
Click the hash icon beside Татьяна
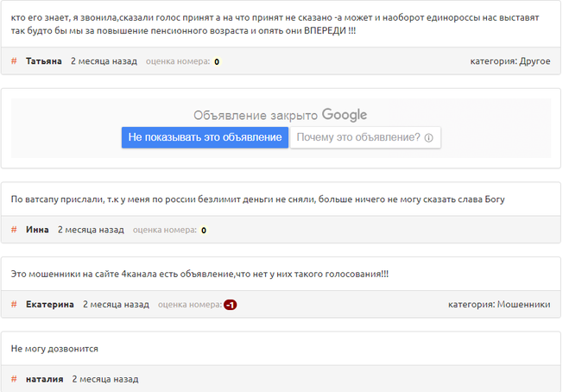click(x=14, y=61)
